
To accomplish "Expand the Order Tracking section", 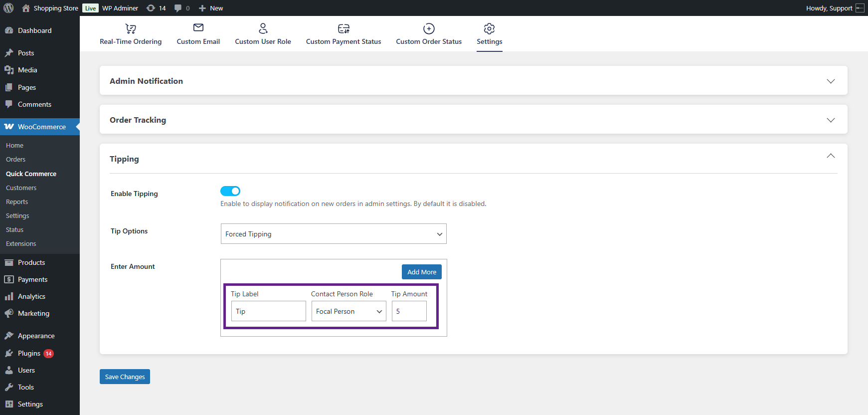I will [x=830, y=120].
